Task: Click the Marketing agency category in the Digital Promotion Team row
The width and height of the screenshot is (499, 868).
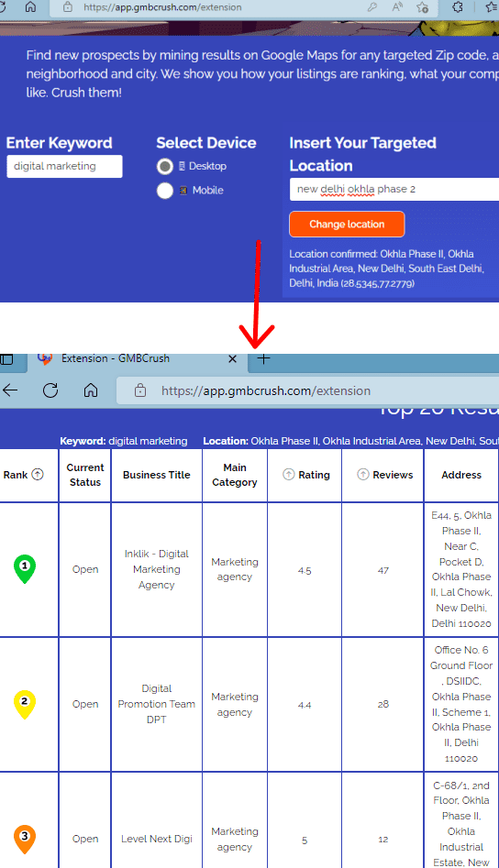Action: pos(235,704)
